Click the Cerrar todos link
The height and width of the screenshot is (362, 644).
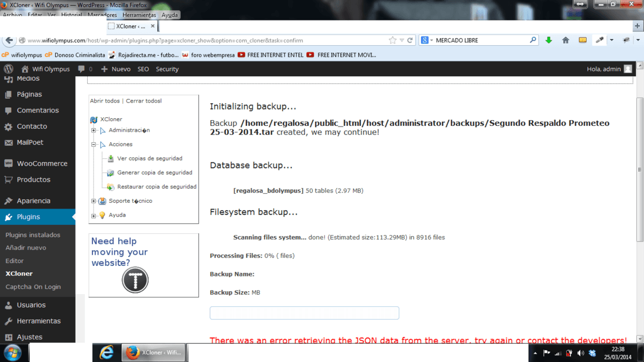coord(143,101)
